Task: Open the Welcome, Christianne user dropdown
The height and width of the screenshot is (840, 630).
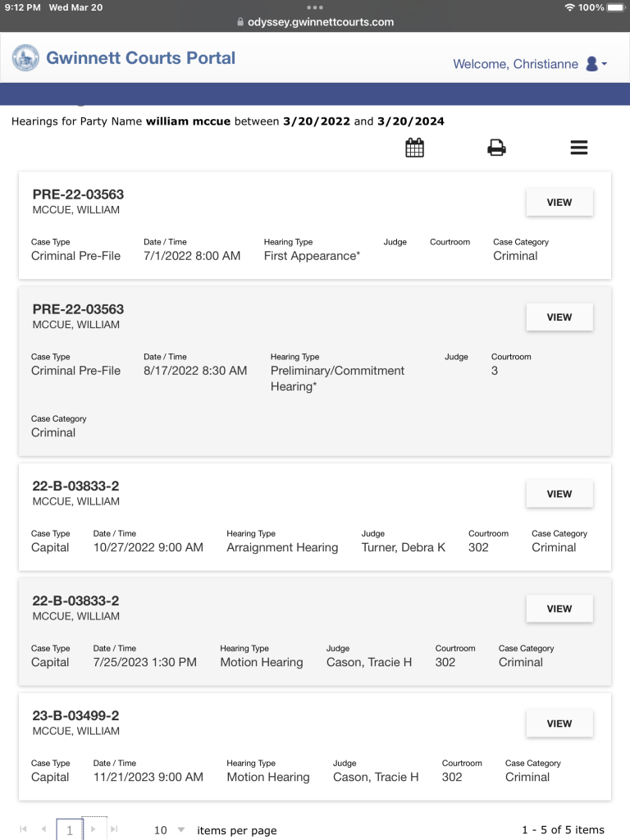Action: pos(530,64)
